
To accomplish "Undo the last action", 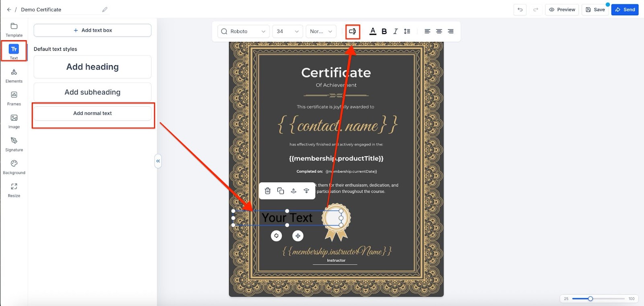I will tap(520, 10).
